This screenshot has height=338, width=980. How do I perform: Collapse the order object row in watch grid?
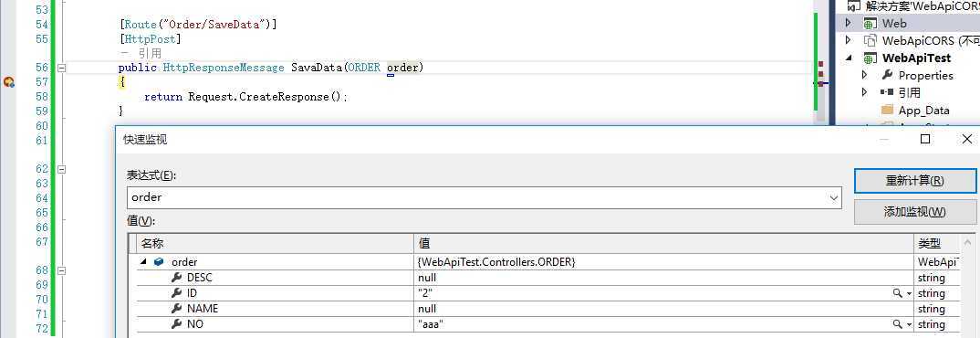pyautogui.click(x=144, y=262)
